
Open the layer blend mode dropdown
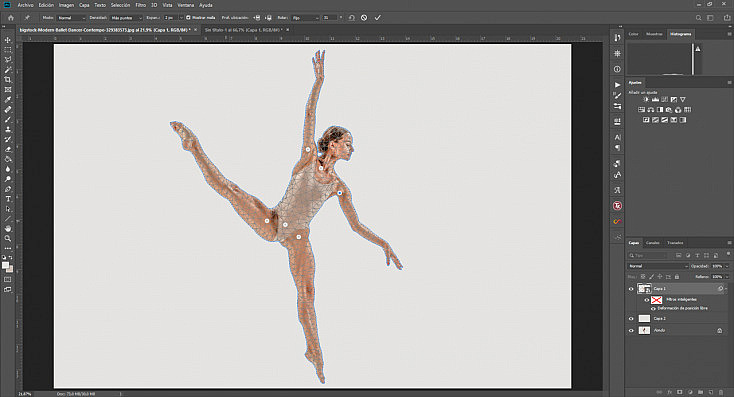coord(658,266)
